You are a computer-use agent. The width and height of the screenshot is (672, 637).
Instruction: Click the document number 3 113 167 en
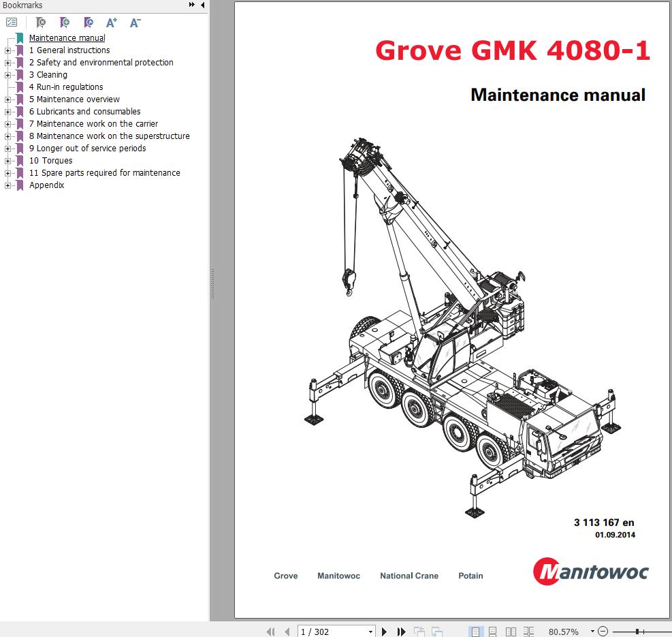[x=604, y=523]
